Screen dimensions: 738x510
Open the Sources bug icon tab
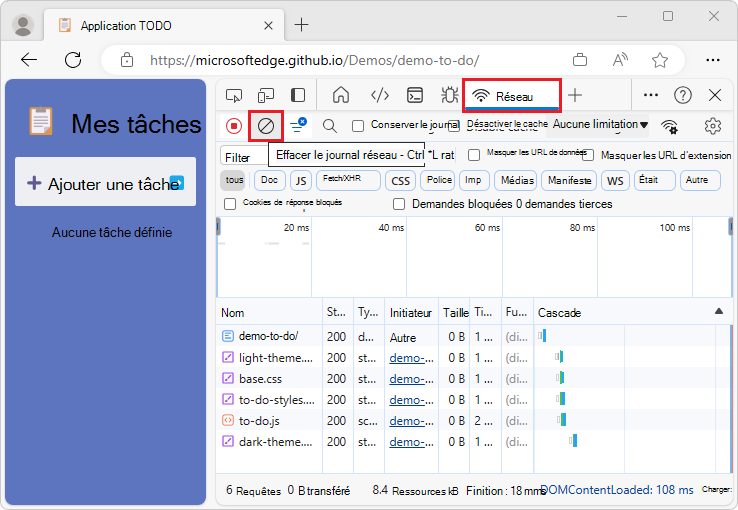[449, 96]
